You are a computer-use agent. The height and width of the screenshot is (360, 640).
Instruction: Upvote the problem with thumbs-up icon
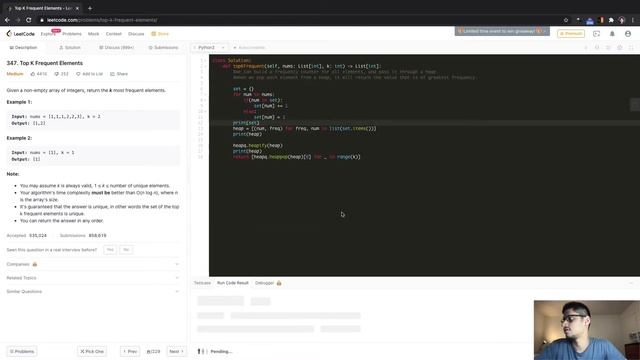tap(33, 74)
